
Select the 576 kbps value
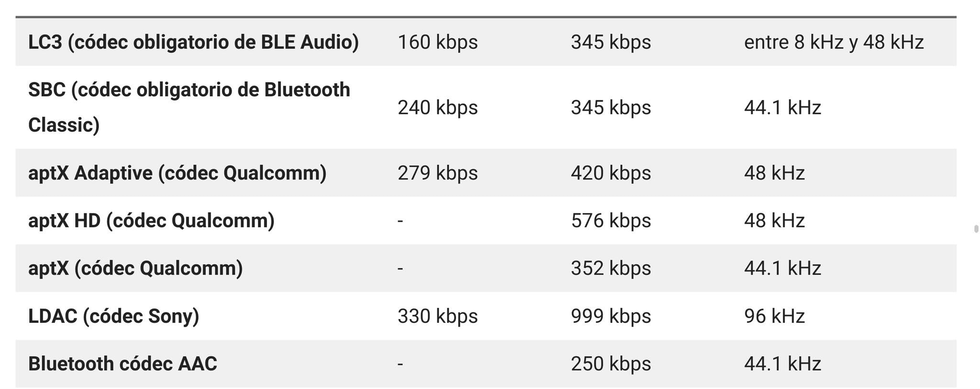click(x=611, y=221)
